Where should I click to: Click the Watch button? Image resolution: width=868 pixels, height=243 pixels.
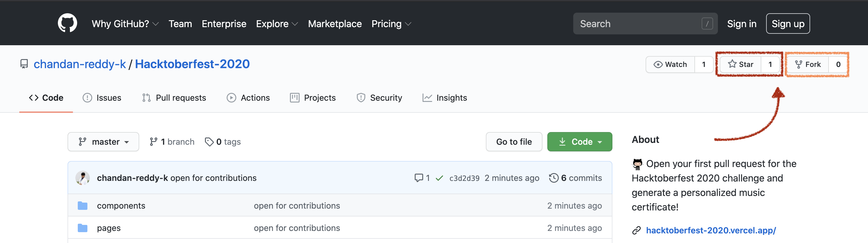point(670,65)
